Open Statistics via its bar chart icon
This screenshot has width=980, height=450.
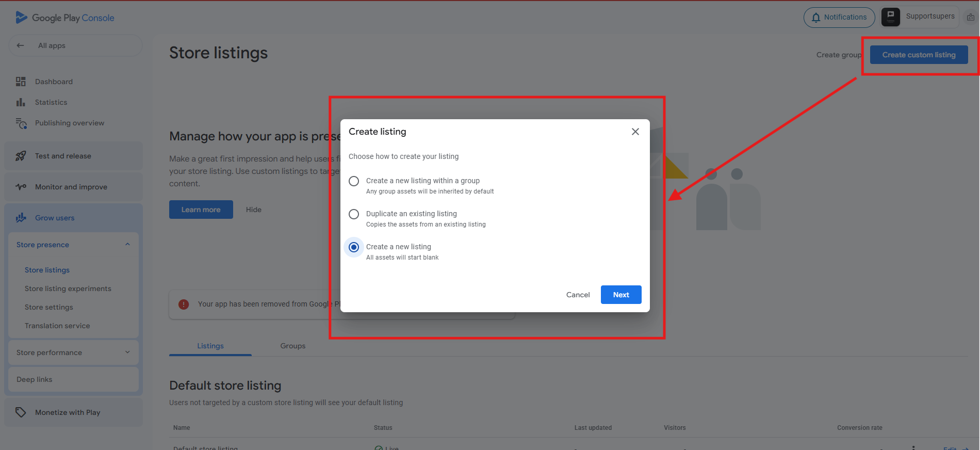[x=21, y=102]
